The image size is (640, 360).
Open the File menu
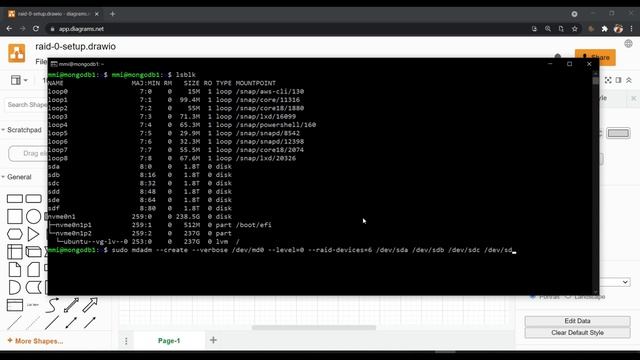(41, 62)
